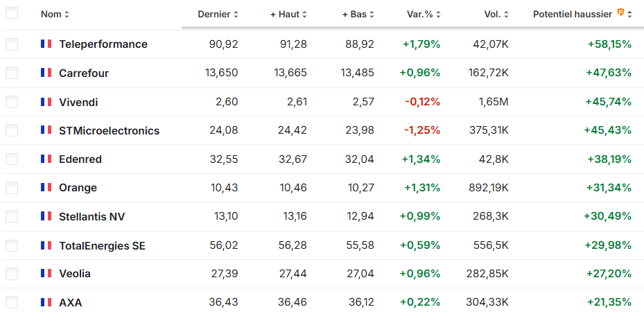The image size is (644, 314).
Task: Click the flag icon beside Vivendi
Action: (46, 102)
